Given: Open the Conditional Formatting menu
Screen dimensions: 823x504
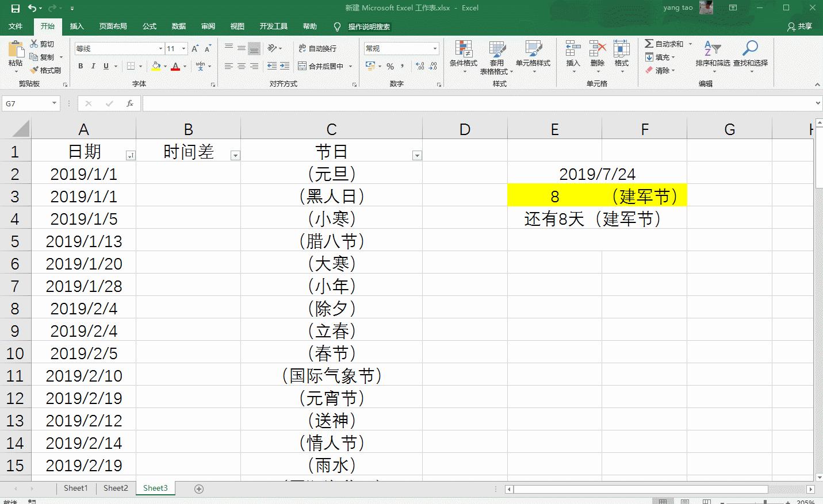Looking at the screenshot, I should point(462,57).
